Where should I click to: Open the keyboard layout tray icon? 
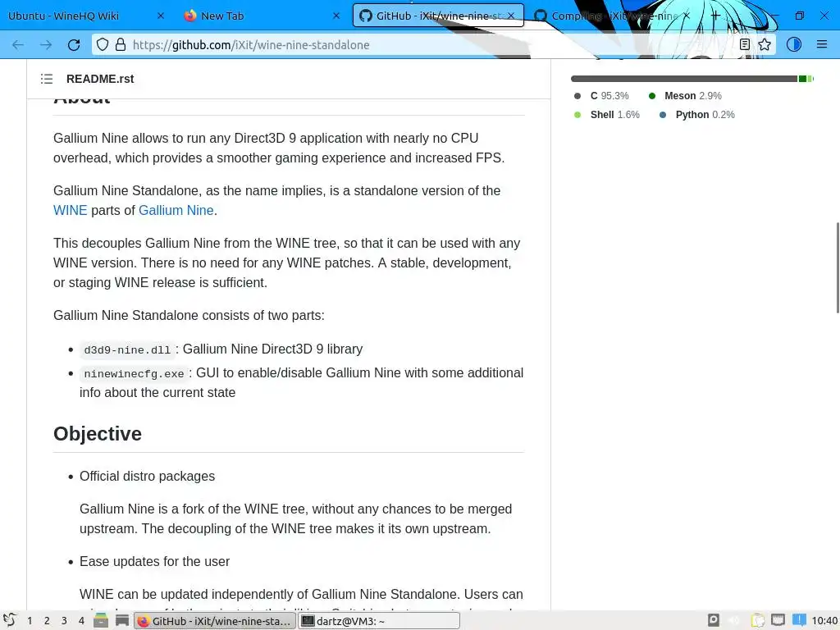coord(778,620)
